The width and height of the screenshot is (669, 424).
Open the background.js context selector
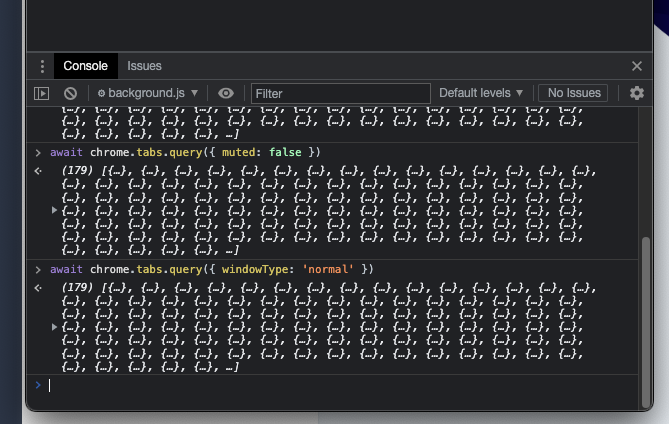point(148,93)
